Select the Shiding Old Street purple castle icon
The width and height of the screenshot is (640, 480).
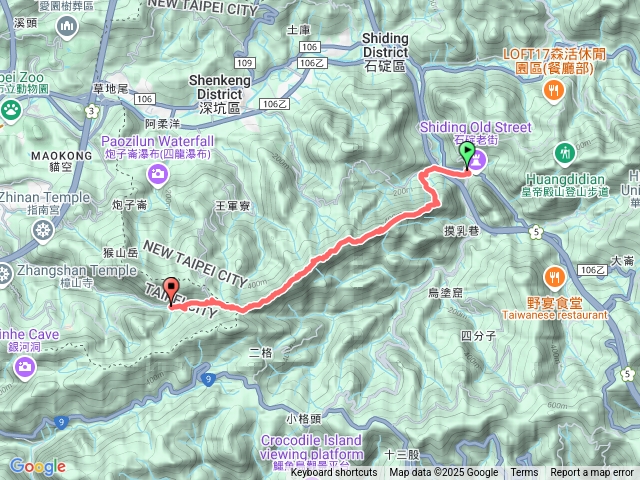[478, 160]
